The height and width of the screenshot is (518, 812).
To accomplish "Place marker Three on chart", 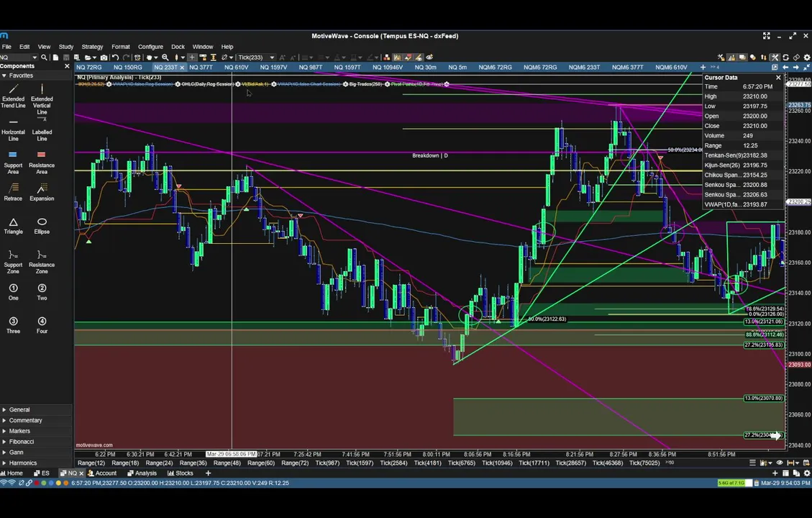I will 14,325.
